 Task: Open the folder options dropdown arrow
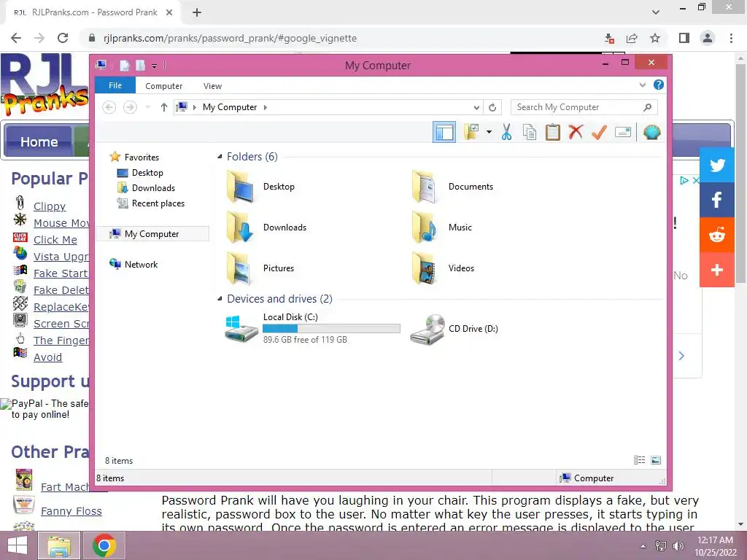click(x=489, y=132)
